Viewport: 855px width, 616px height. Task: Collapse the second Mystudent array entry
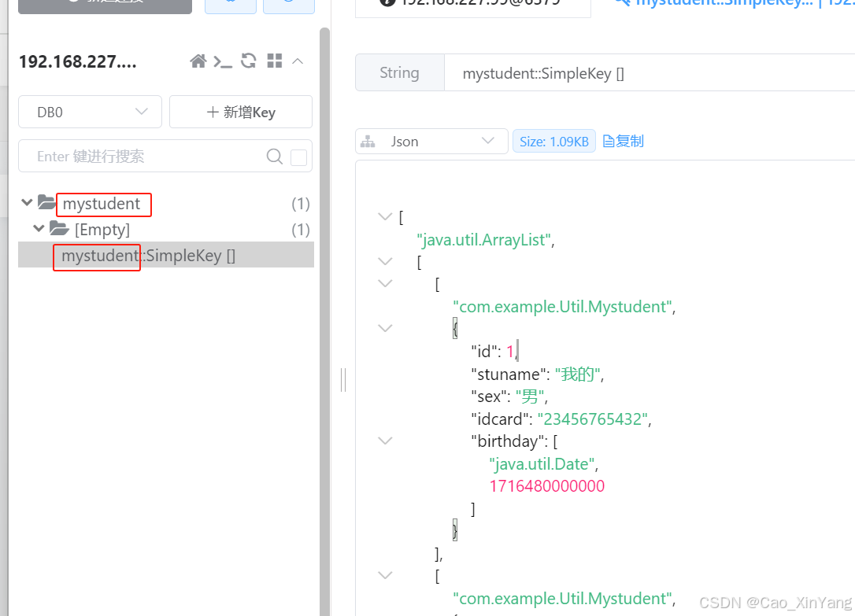click(x=385, y=575)
